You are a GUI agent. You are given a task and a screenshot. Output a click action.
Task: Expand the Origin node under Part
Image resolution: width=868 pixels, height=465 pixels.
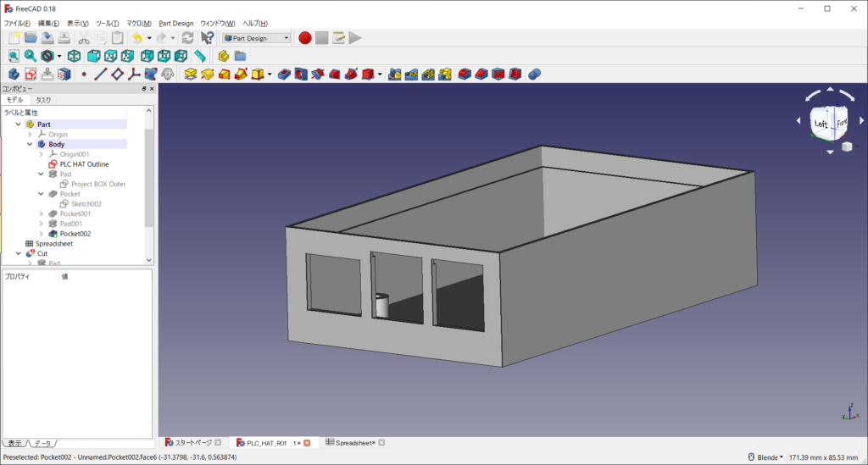pyautogui.click(x=30, y=134)
